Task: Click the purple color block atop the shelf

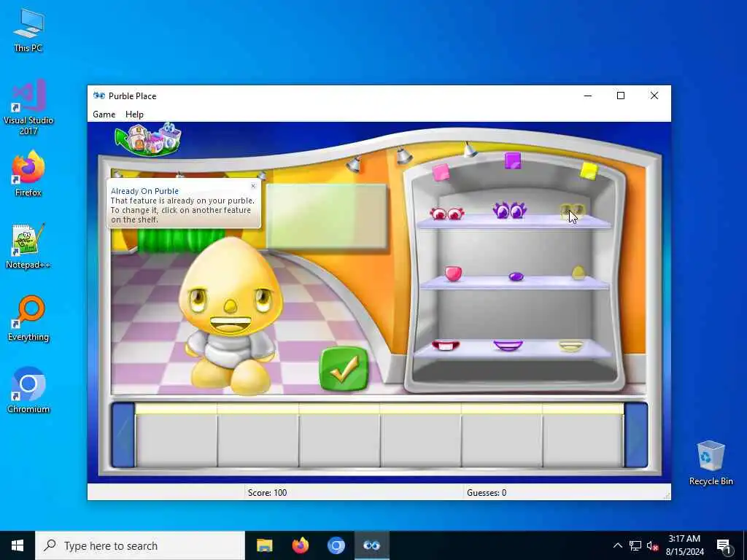Action: 513,160
